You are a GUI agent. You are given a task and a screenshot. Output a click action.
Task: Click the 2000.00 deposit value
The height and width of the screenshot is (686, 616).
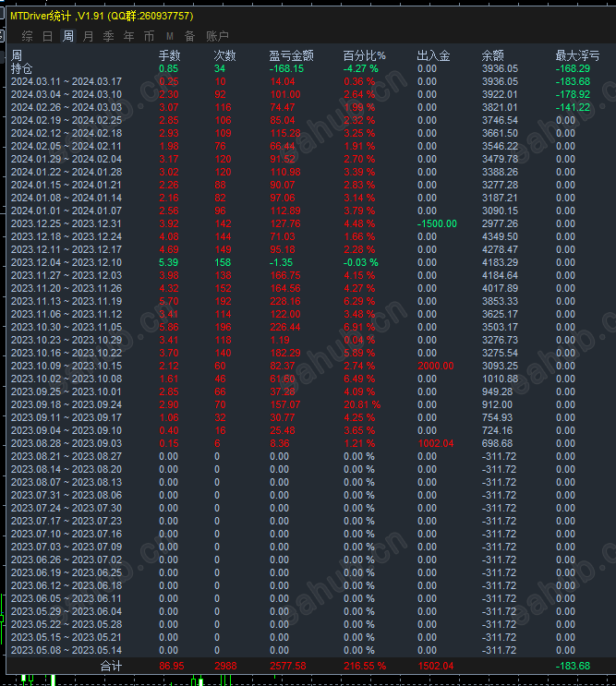436,367
